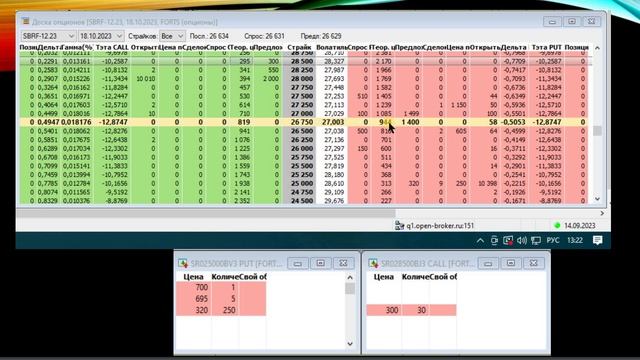The height and width of the screenshot is (360, 640).
Task: Open the notification center icon in the taskbar
Action: tap(598, 240)
